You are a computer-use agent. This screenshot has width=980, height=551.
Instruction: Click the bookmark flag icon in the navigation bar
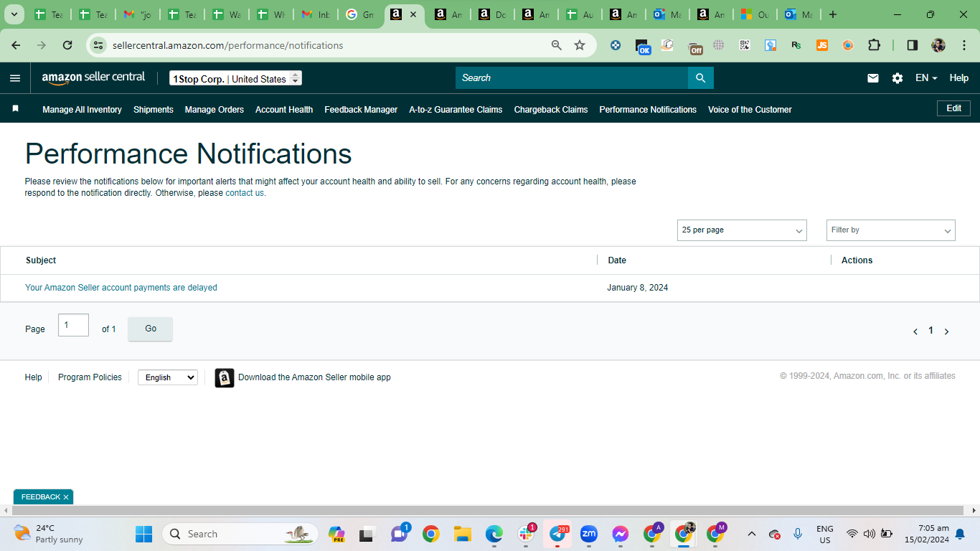point(15,109)
